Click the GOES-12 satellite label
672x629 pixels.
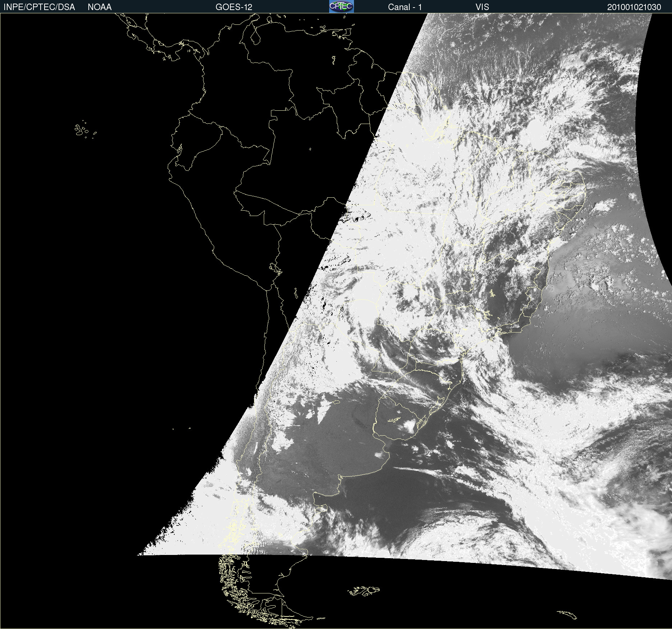tap(234, 7)
